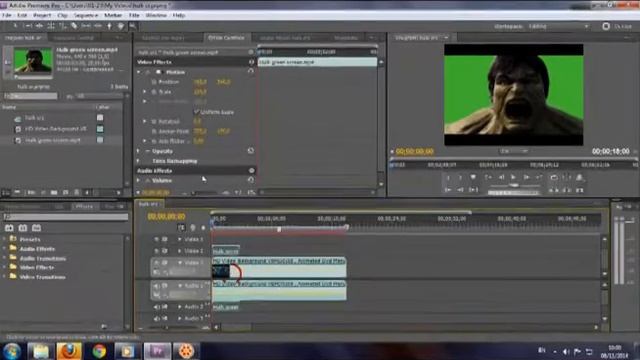The width and height of the screenshot is (640, 360).
Task: Step forward one frame in Program monitor
Action: pos(527,177)
